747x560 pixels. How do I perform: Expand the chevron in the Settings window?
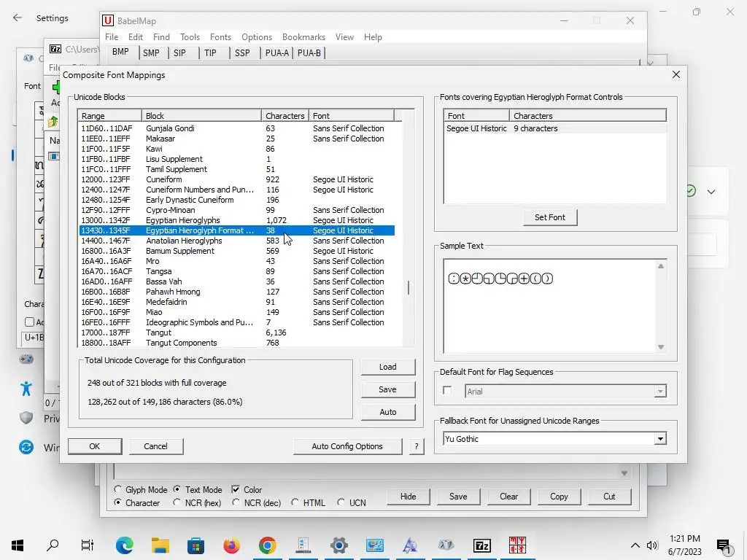(711, 192)
